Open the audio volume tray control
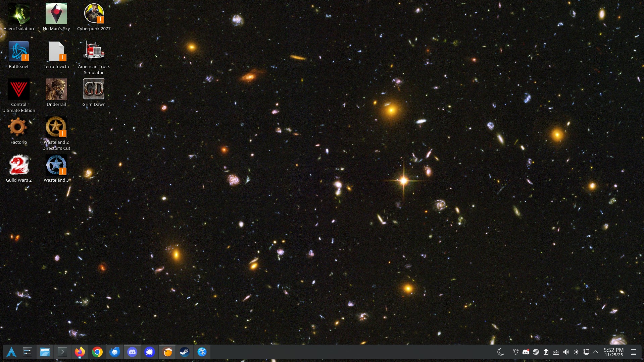The height and width of the screenshot is (362, 644). click(566, 352)
